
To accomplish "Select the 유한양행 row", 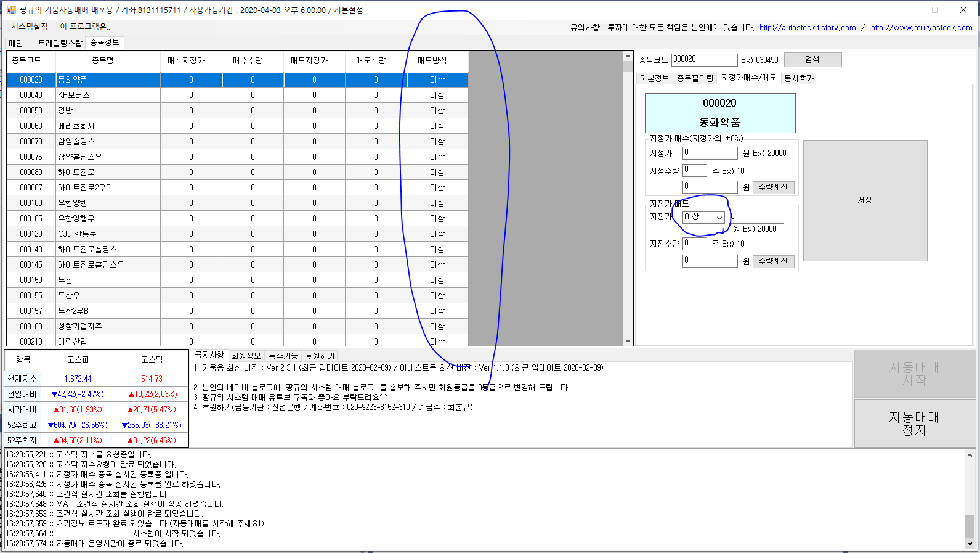I will point(238,203).
